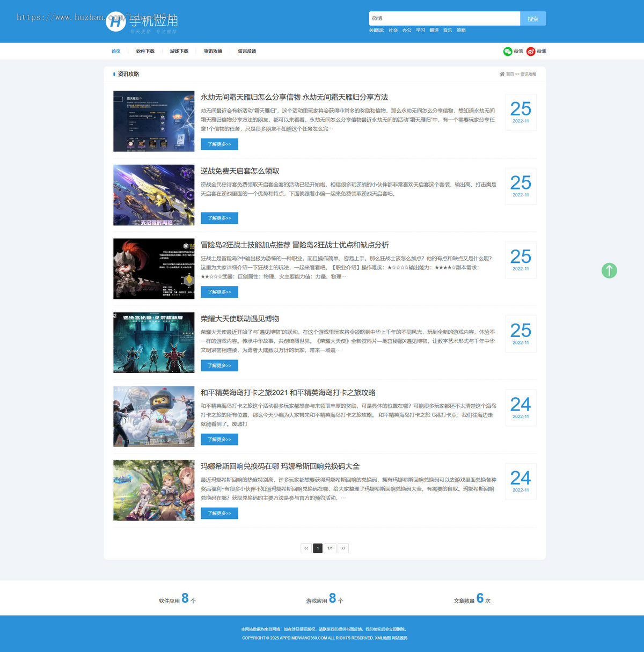The image size is (644, 652).
Task: Open article title 逆战免费天启套怎么领取
Action: (x=240, y=171)
